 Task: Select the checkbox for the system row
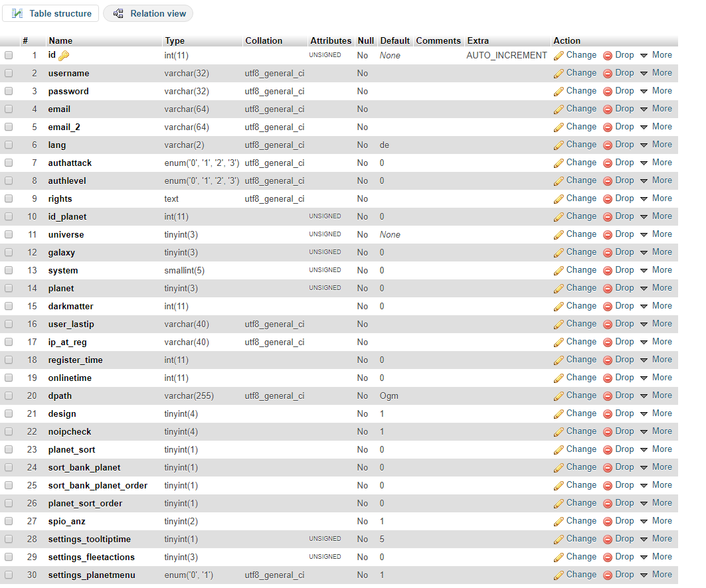(9, 270)
